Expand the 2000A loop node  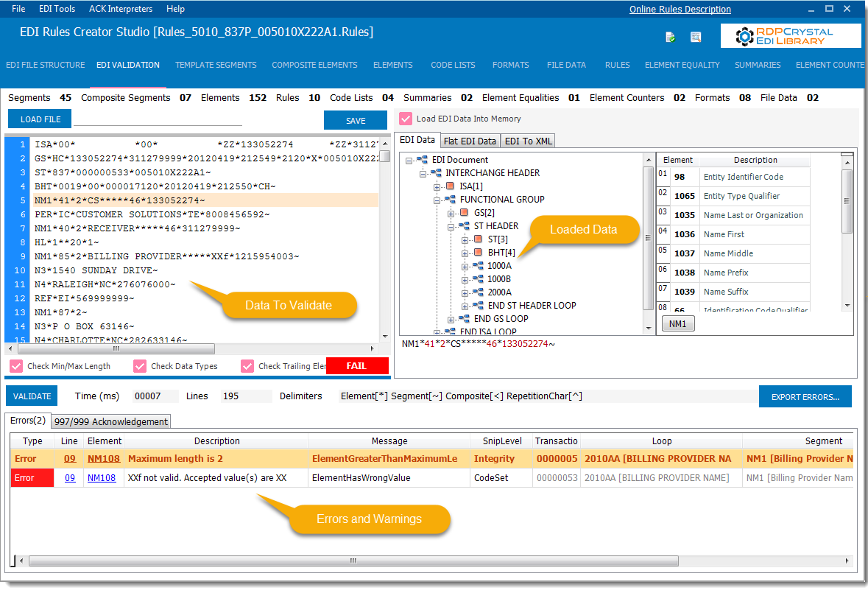(465, 292)
